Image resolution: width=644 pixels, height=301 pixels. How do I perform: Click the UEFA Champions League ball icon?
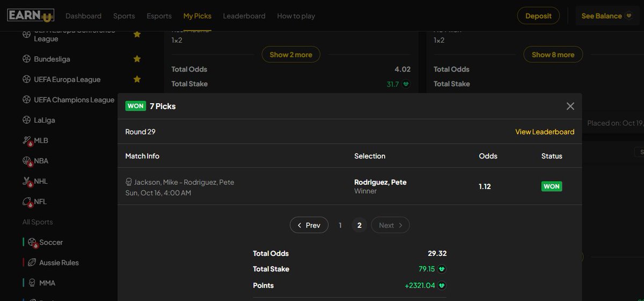pyautogui.click(x=26, y=100)
